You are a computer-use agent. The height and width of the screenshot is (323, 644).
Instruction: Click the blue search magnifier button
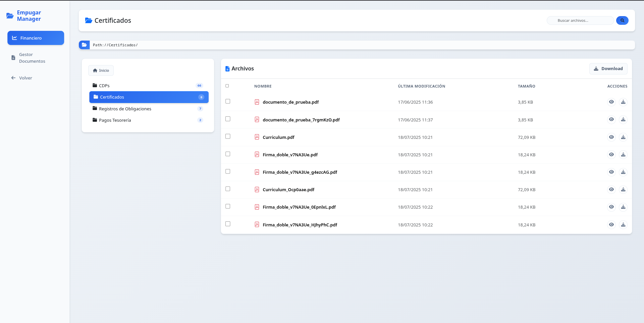622,20
